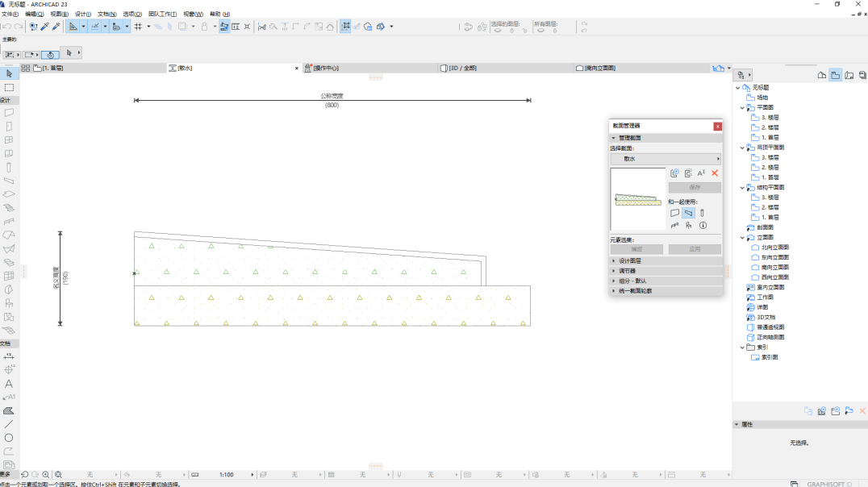This screenshot has height=487, width=868.
Task: Open the 文件 menu
Action: [10, 14]
